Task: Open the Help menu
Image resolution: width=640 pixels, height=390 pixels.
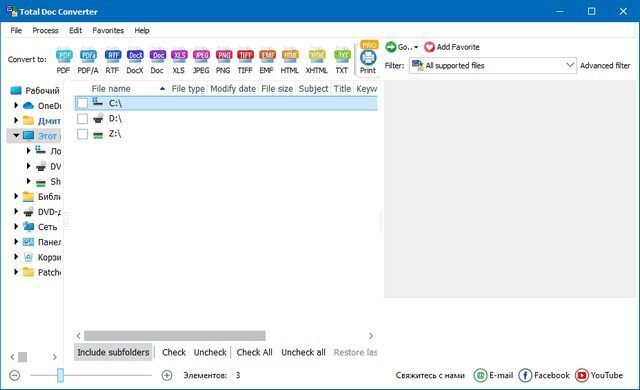Action: (142, 31)
